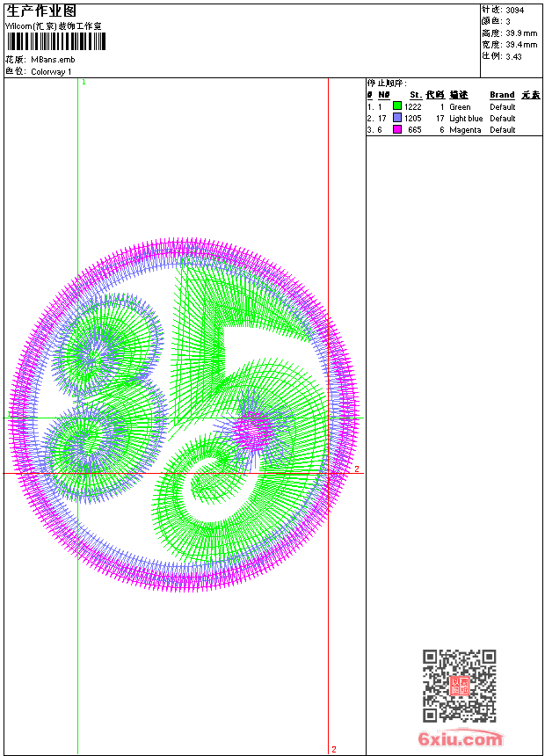Click the MBans.emb design file name
The width and height of the screenshot is (545, 756).
click(x=54, y=60)
